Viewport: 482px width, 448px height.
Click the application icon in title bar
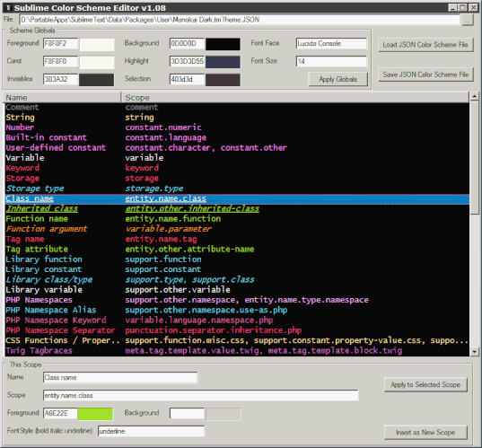pyautogui.click(x=8, y=8)
